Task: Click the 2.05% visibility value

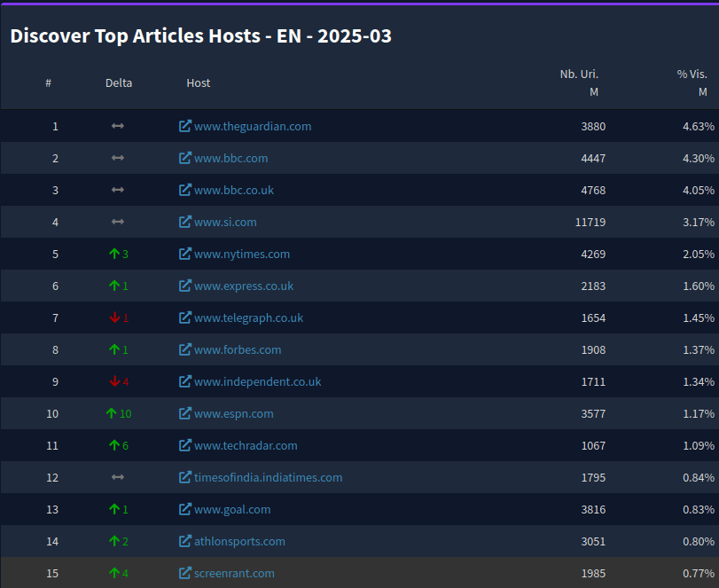Action: pyautogui.click(x=699, y=255)
